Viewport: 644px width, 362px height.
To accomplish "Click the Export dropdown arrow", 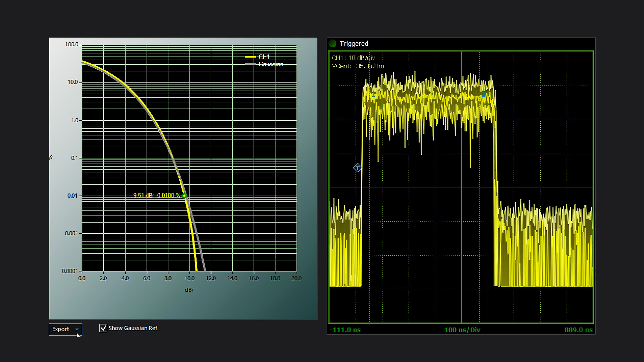I will pos(77,329).
